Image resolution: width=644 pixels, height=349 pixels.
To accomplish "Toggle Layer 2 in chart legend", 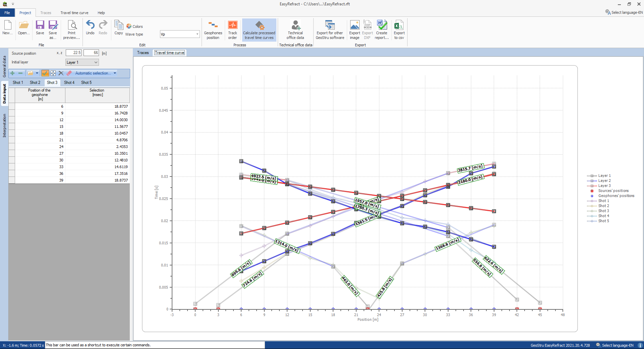I will [x=599, y=181].
